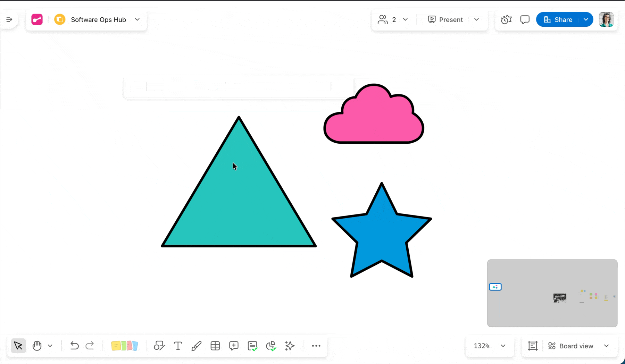The image size is (625, 364).
Task: Expand the Software Ops Hub board menu
Action: tap(137, 20)
